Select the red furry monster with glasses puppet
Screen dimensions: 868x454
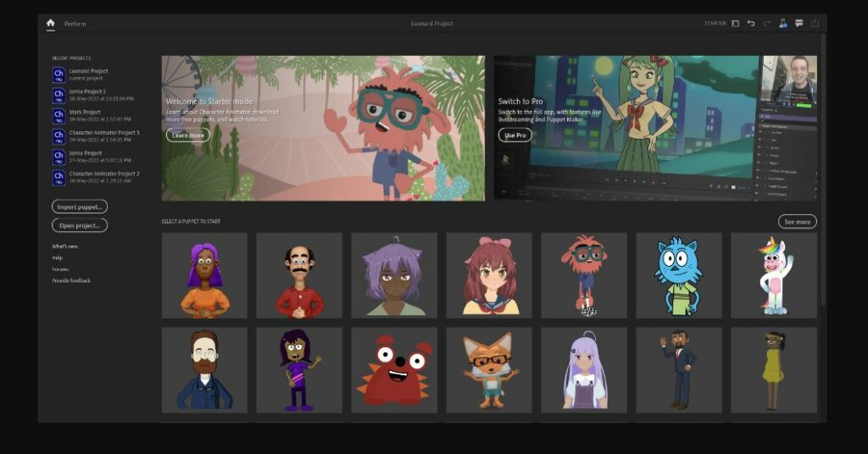tap(584, 275)
